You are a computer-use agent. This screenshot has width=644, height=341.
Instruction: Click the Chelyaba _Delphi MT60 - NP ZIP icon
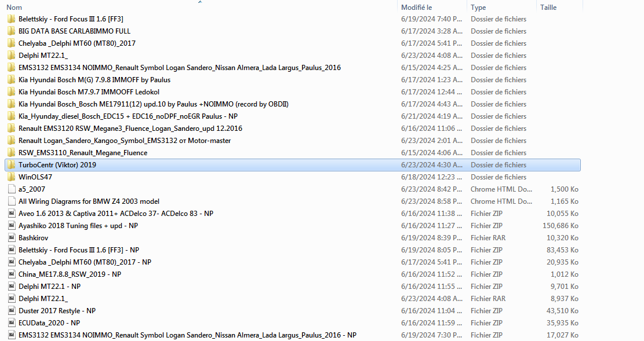(x=12, y=262)
